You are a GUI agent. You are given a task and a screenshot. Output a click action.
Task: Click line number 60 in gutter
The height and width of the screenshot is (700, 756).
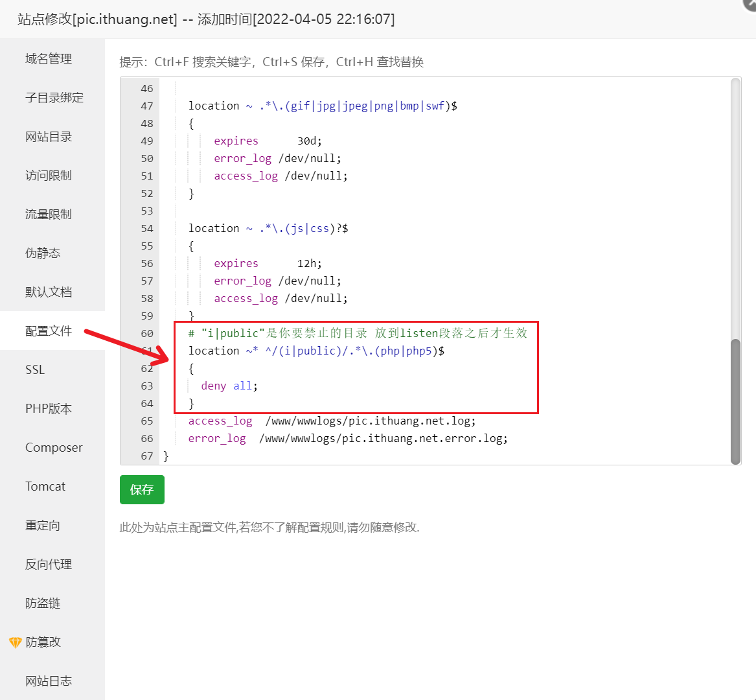(x=147, y=334)
